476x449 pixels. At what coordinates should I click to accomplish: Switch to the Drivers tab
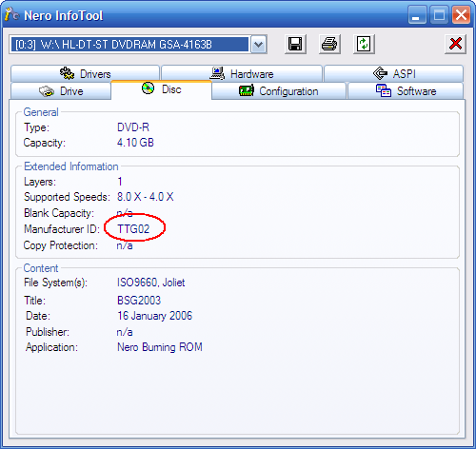click(x=85, y=73)
